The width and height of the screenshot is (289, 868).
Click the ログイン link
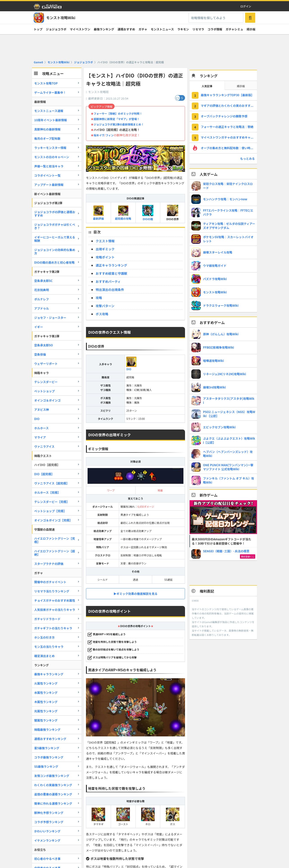coord(246,6)
